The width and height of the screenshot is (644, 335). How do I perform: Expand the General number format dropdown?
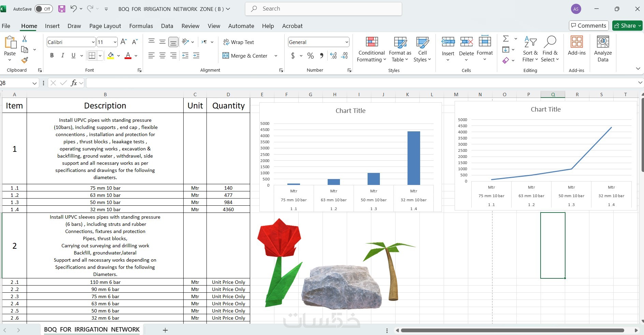347,42
